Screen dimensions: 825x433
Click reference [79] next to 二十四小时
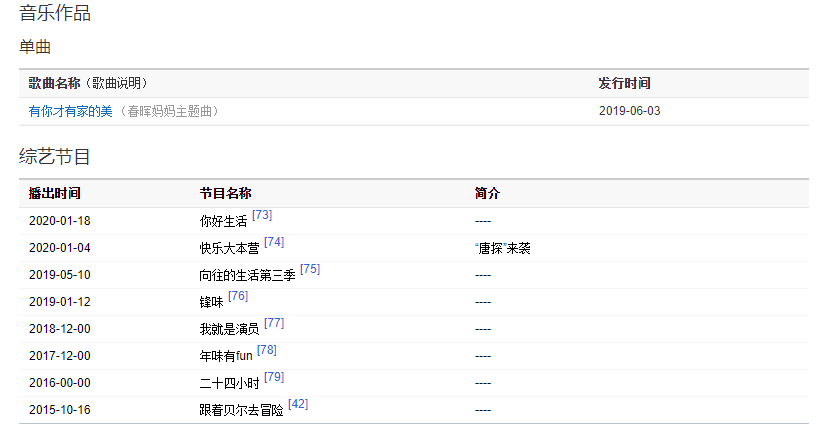[274, 377]
